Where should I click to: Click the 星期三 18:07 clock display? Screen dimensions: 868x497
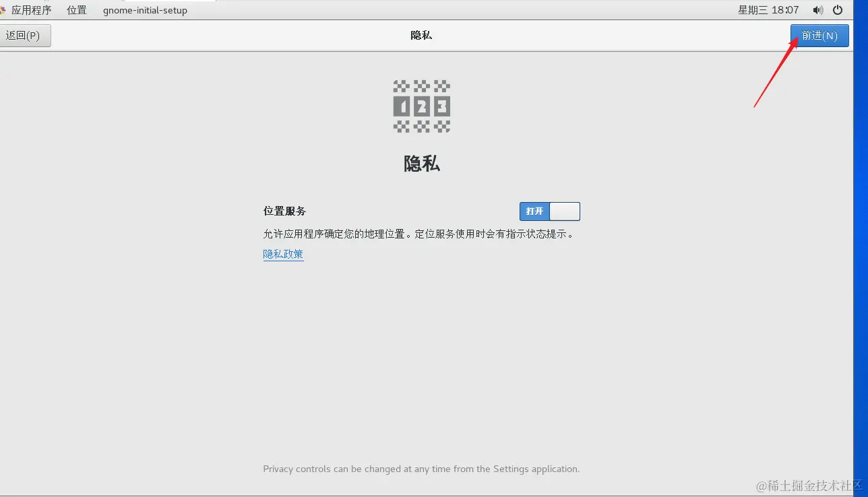click(768, 9)
